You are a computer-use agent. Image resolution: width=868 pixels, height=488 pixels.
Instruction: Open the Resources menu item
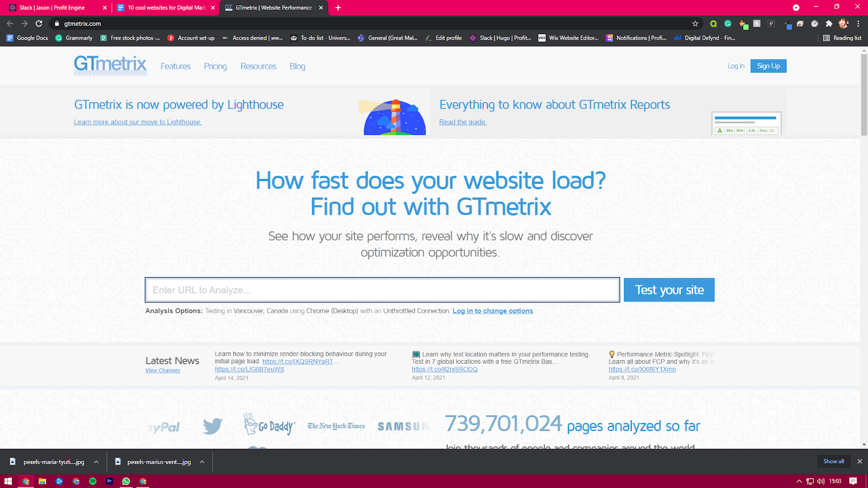(x=258, y=66)
